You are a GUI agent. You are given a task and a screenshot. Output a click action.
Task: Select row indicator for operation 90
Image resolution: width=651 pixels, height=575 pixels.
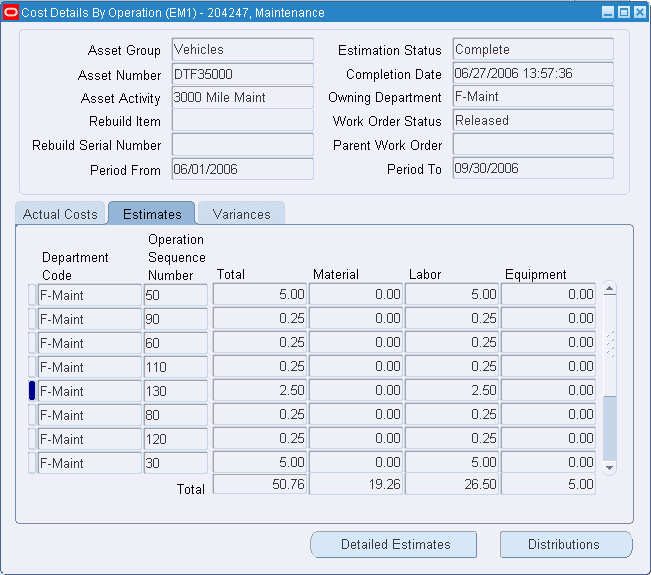coord(32,319)
